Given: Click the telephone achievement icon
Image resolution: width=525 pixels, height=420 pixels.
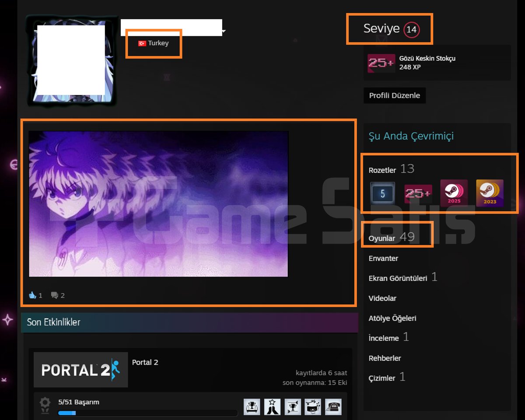Looking at the screenshot, I should pos(333,407).
